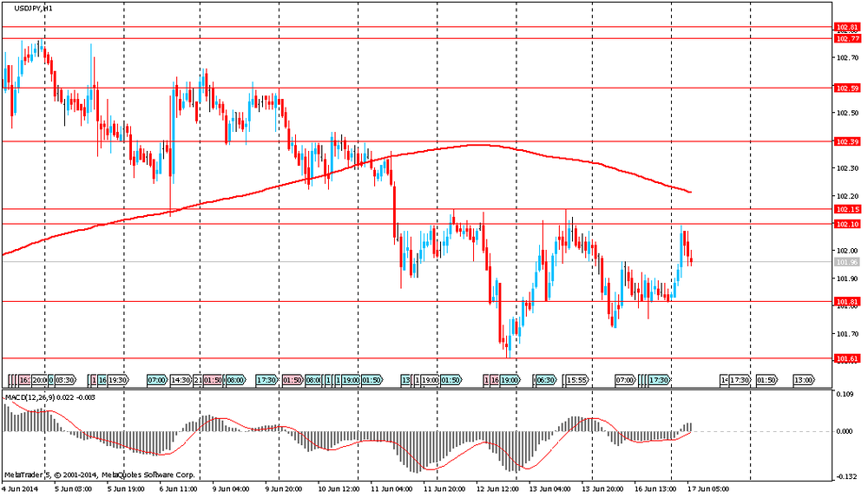Click the 12 Jun 12:00 time label
This screenshot has height=498, width=868.
[x=497, y=489]
